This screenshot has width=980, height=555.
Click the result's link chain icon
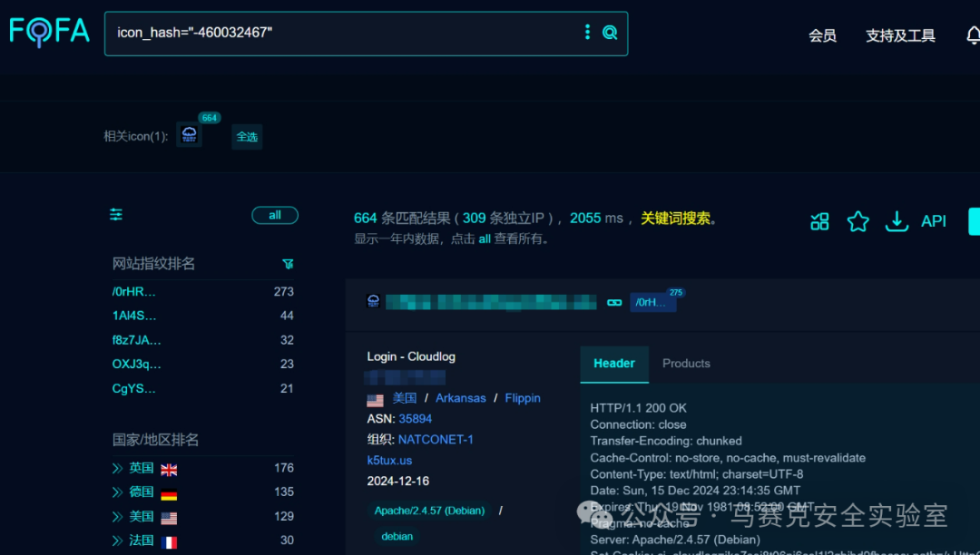click(614, 303)
